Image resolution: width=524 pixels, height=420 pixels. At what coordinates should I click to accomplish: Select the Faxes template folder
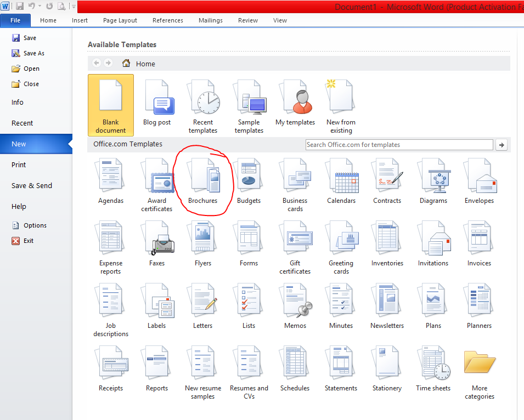(157, 243)
